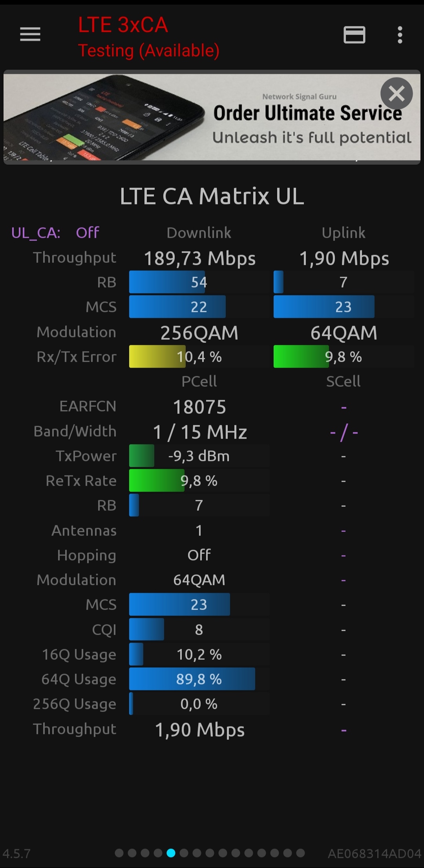Close the Order Ultimate Service ad
This screenshot has width=424, height=868.
(396, 94)
